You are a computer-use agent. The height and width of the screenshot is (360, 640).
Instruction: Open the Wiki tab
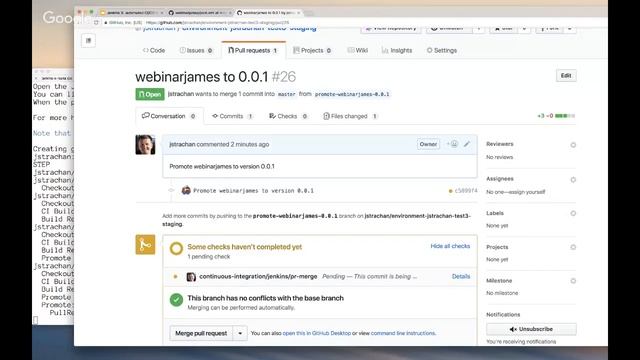tap(358, 50)
